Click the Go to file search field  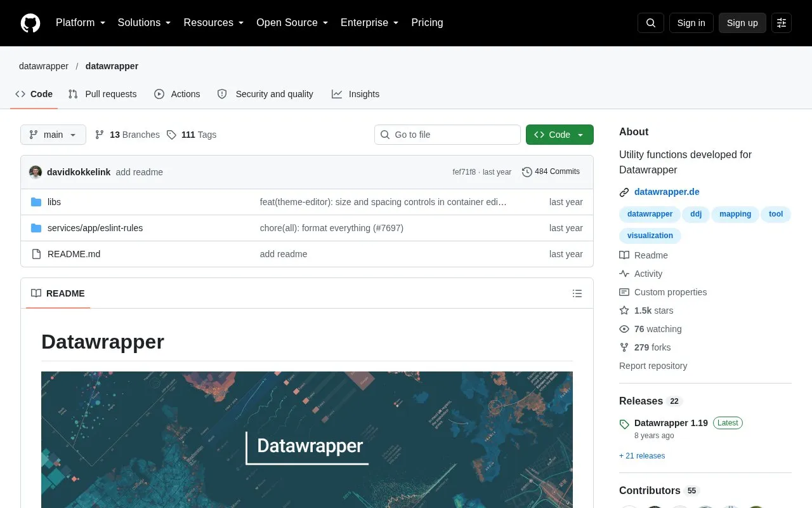[x=447, y=135]
